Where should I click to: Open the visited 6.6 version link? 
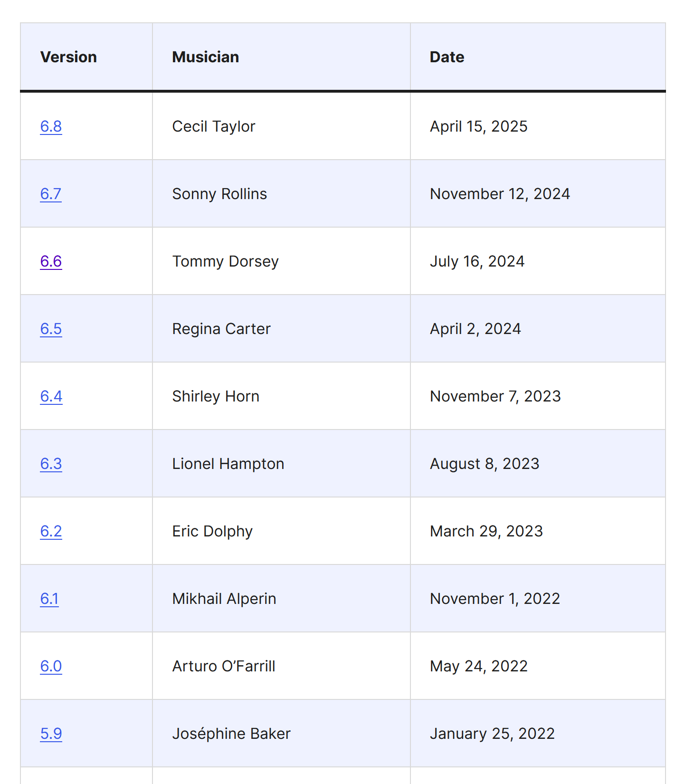[x=51, y=261]
